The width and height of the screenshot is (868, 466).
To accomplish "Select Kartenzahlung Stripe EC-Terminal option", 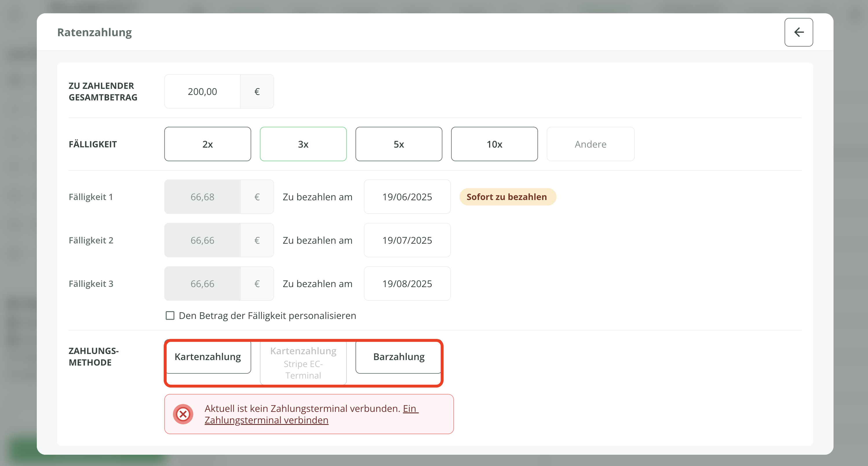I will tap(303, 363).
